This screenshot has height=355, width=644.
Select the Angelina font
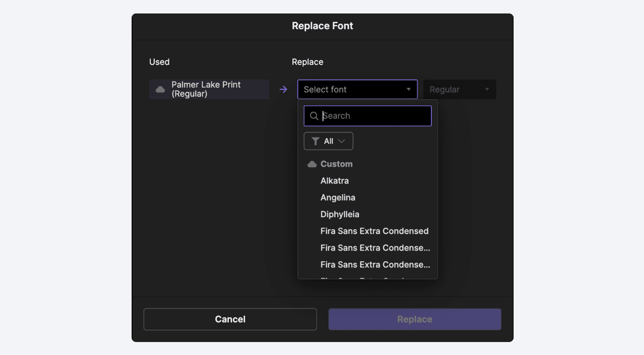point(338,197)
